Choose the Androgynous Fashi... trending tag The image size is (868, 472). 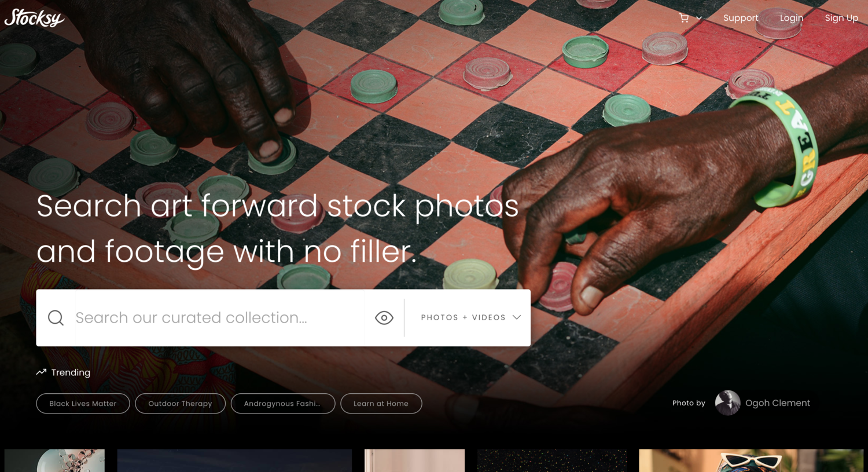coord(282,404)
